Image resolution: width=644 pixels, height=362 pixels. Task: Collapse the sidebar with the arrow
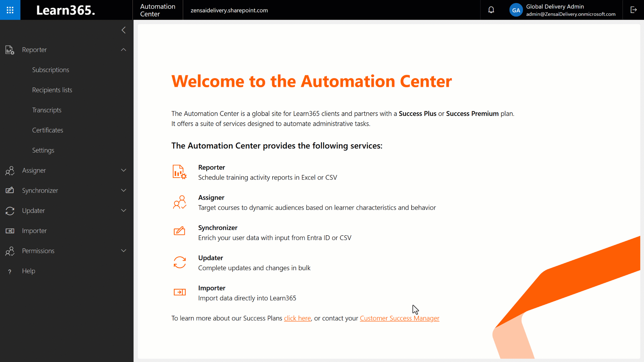pyautogui.click(x=123, y=30)
